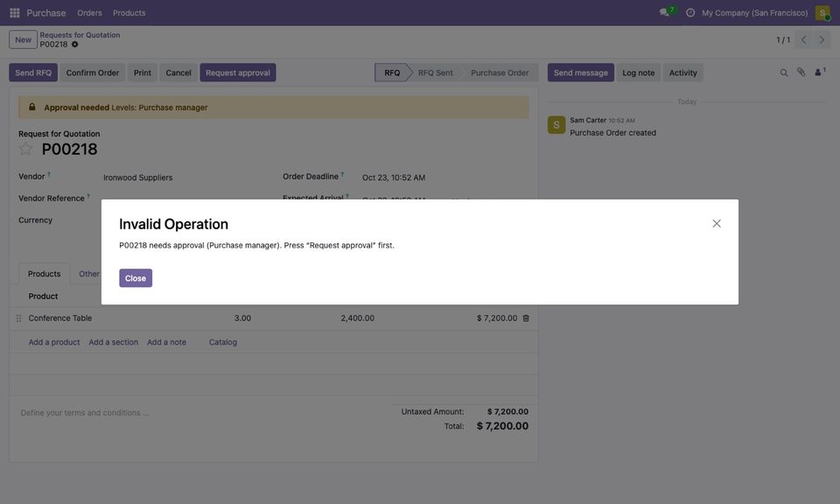This screenshot has width=840, height=504.
Task: Click Add a product link
Action: [x=54, y=342]
